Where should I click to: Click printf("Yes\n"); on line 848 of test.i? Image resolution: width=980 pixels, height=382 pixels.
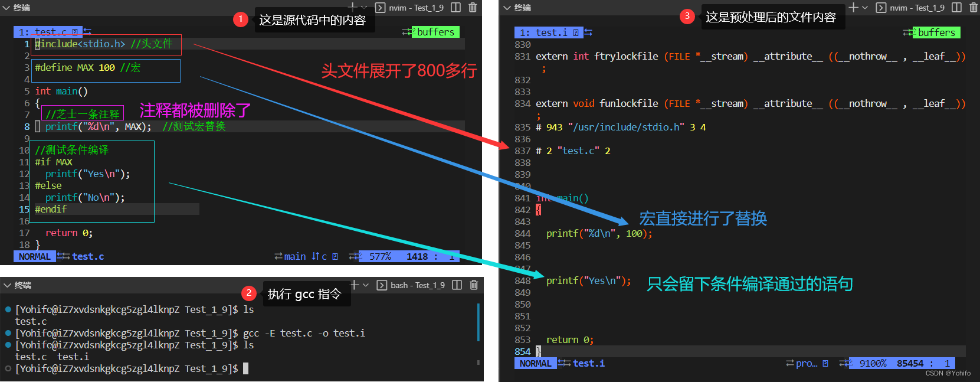tap(589, 280)
